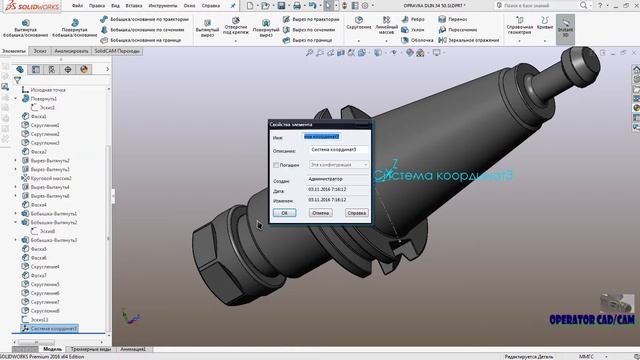Open the FeatureManager design tree tab
Viewport: 640px width, 360px height.
[x=20, y=69]
